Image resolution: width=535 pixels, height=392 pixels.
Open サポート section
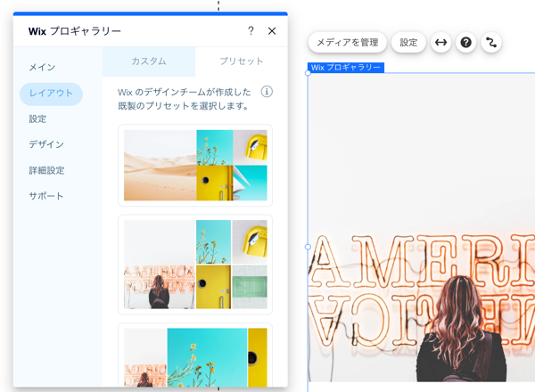46,196
